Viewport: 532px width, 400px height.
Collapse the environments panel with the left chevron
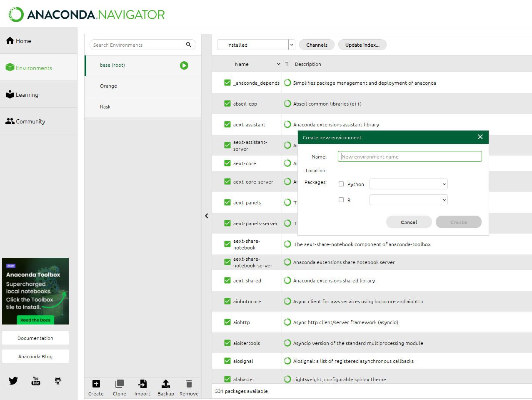coord(207,216)
